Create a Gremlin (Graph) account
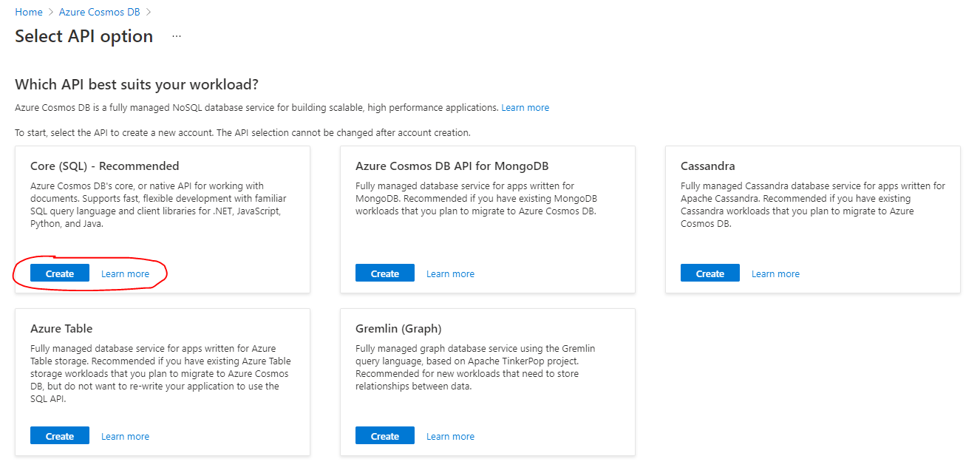Screen dimensions: 980x473 [385, 436]
